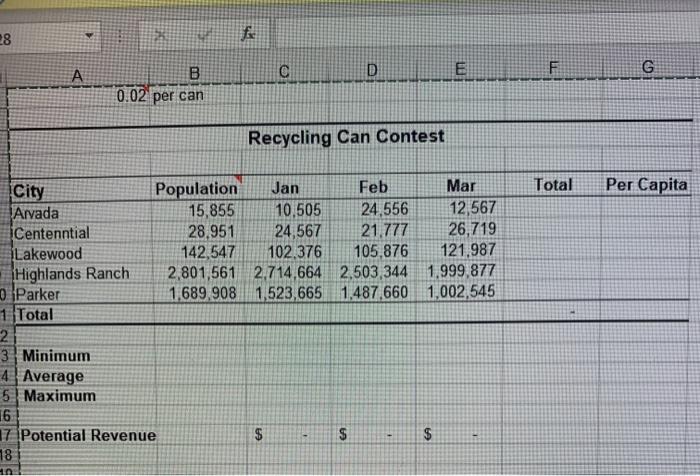Screen dimensions: 700x476
Task: Select Lakewood Feb value 105,876
Action: [374, 251]
